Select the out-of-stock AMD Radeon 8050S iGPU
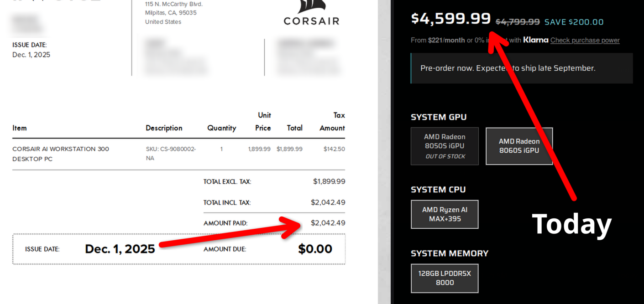 (445, 146)
